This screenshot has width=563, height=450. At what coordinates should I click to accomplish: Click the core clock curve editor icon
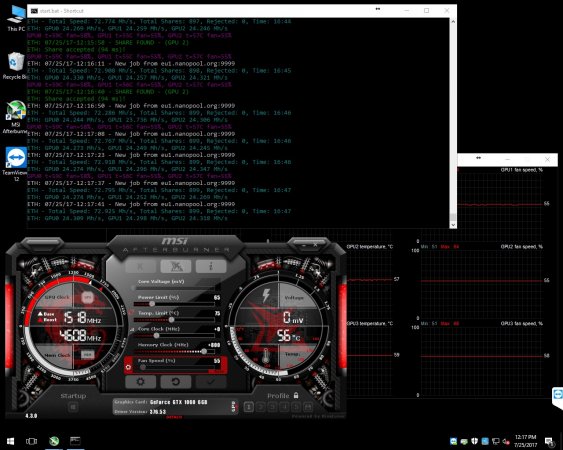coord(131,329)
